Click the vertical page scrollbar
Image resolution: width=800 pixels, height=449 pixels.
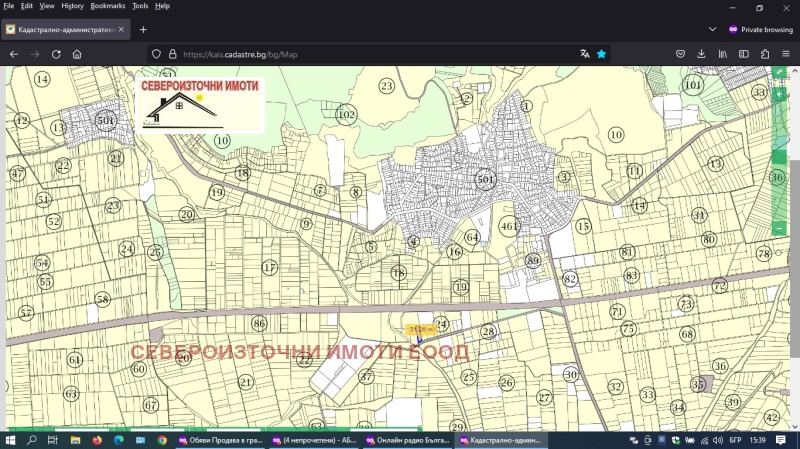tap(795, 259)
